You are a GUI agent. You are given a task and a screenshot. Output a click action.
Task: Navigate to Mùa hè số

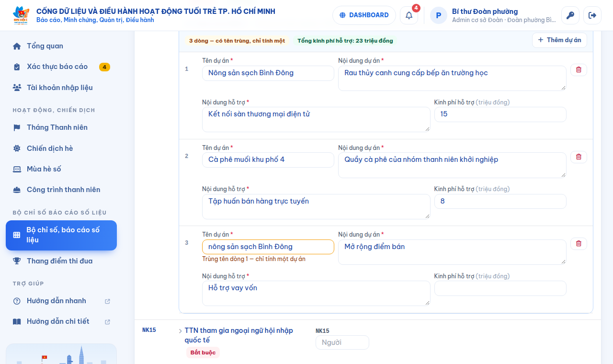click(x=61, y=169)
